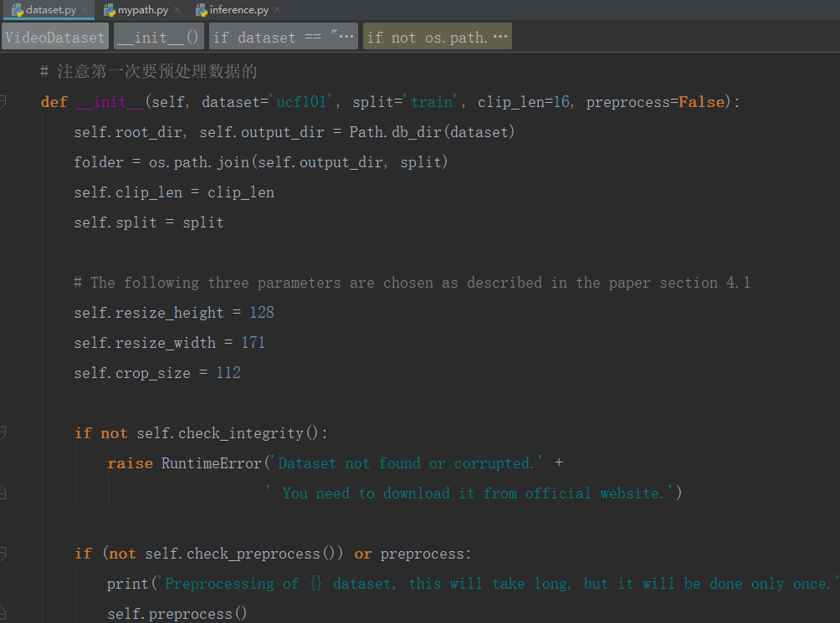The height and width of the screenshot is (623, 840).
Task: Click on Path.db_dir(dataset) call
Action: tap(432, 131)
